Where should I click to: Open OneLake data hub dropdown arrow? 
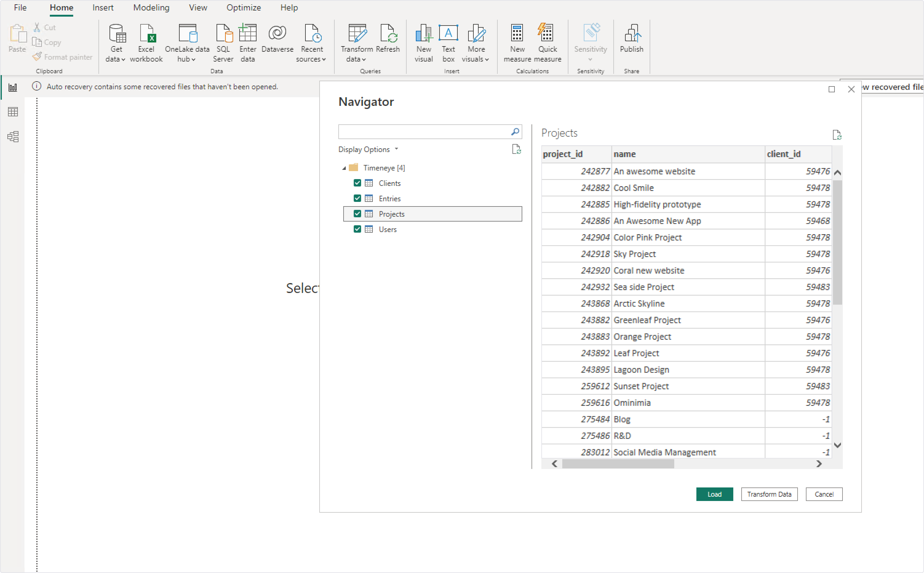(x=193, y=59)
